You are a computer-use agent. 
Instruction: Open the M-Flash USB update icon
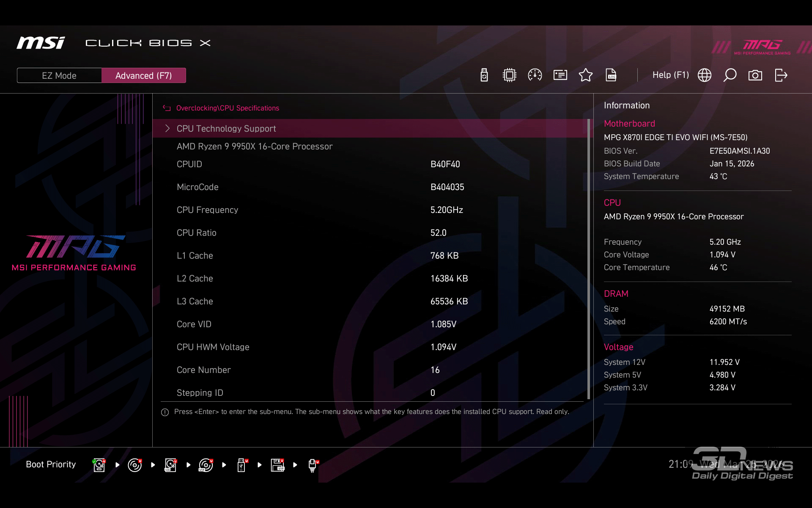484,75
